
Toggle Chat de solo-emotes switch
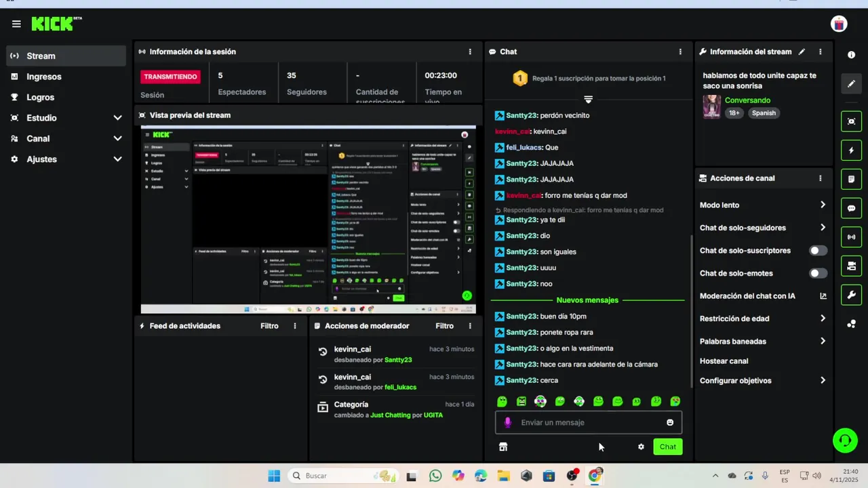click(818, 273)
